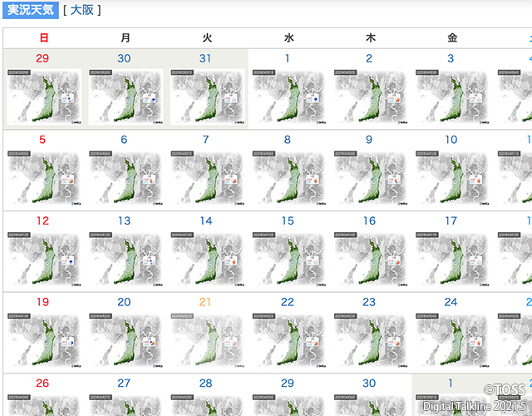Screen dimensions: 532x416
Task: Click the date number 3 link
Action: pyautogui.click(x=451, y=58)
